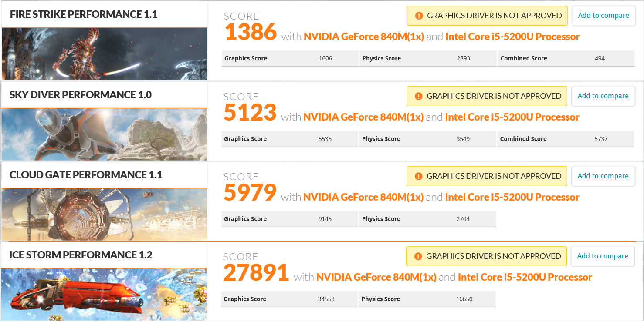Click the 5979 Cloud Gate score
The image size is (644, 322).
pyautogui.click(x=250, y=192)
